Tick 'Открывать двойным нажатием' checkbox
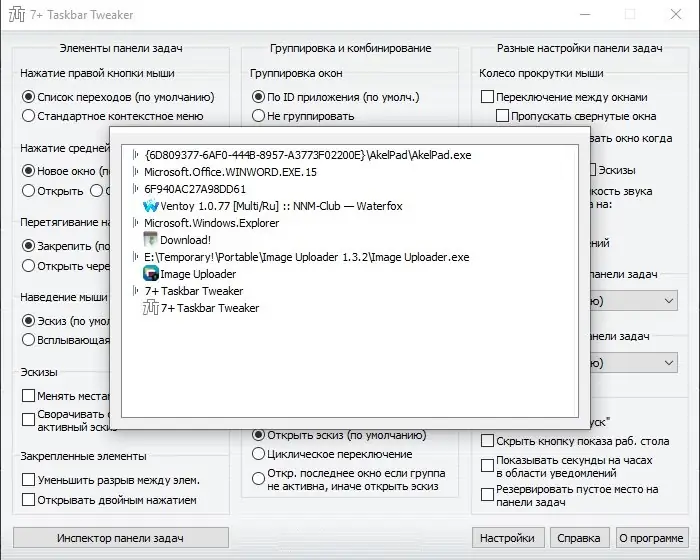 [28, 499]
